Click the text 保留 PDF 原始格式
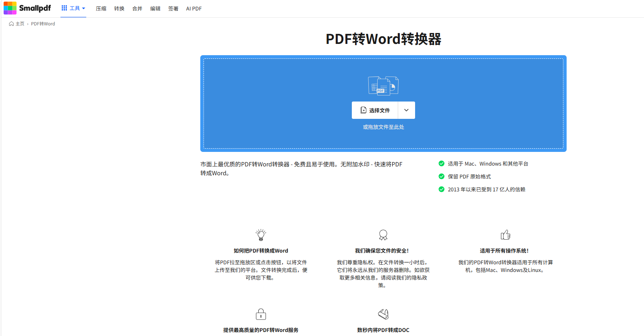The image size is (644, 336). click(469, 176)
